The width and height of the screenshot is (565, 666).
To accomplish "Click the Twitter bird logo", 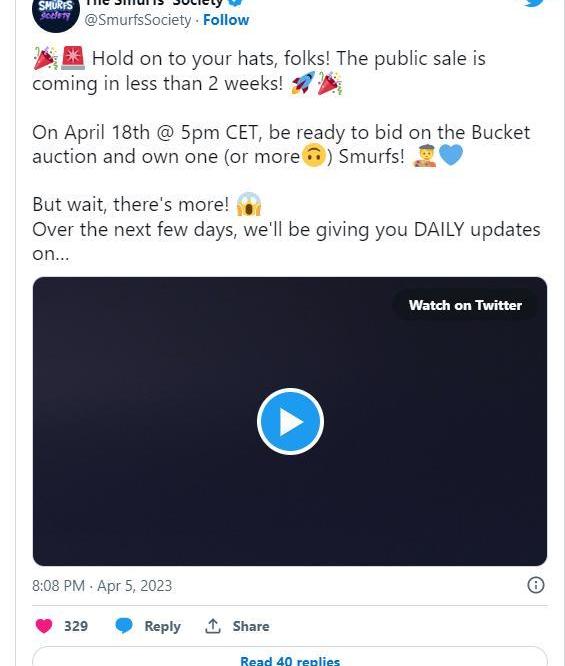I will click(x=534, y=3).
